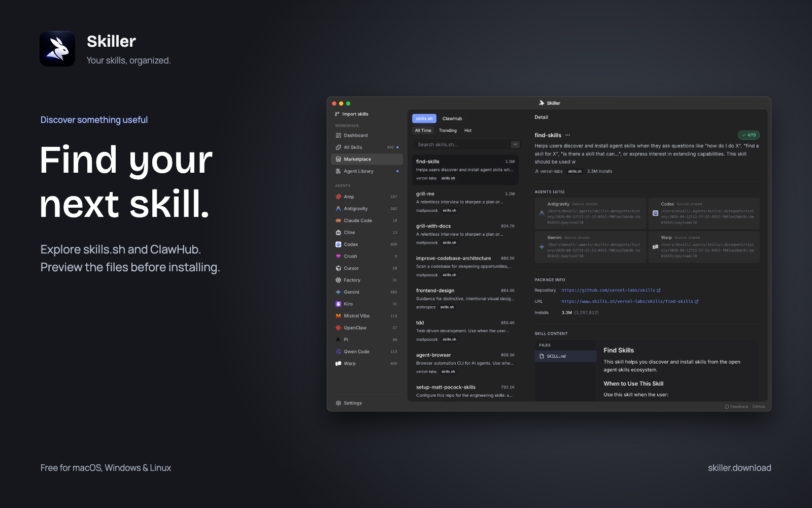Select the All Time filter
The height and width of the screenshot is (508, 812).
pyautogui.click(x=423, y=131)
